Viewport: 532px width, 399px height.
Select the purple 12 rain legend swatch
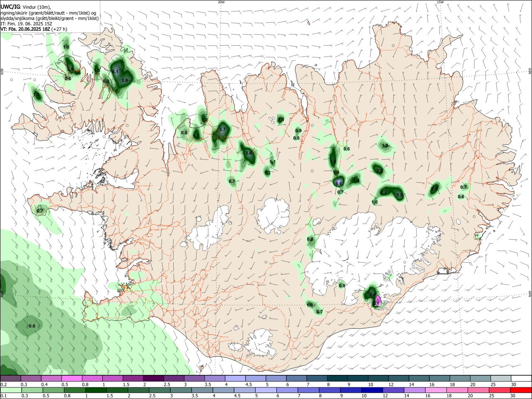pos(394,390)
